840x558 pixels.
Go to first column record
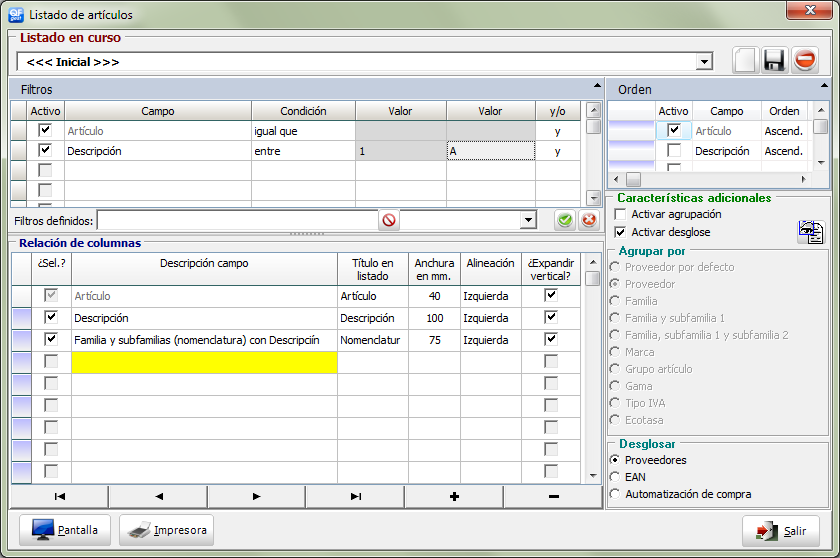point(59,496)
